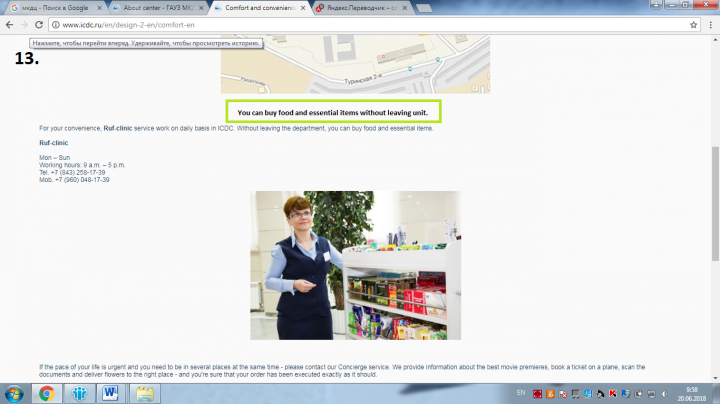Select the Mon – Sun text
The height and width of the screenshot is (404, 720).
click(x=54, y=157)
